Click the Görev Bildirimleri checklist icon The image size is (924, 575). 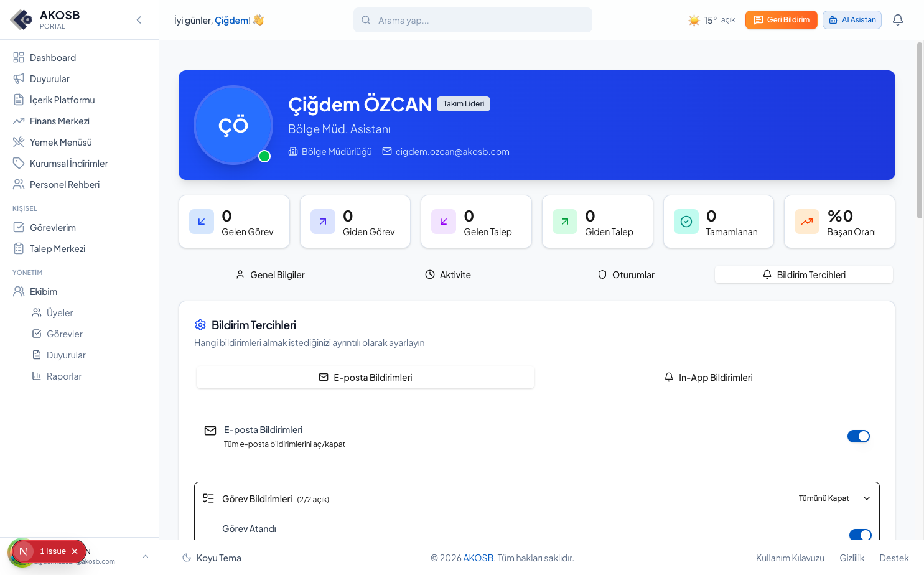(208, 498)
